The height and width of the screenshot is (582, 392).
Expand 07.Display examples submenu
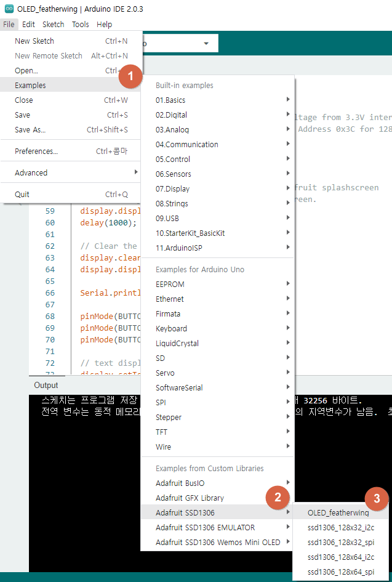pyautogui.click(x=218, y=189)
